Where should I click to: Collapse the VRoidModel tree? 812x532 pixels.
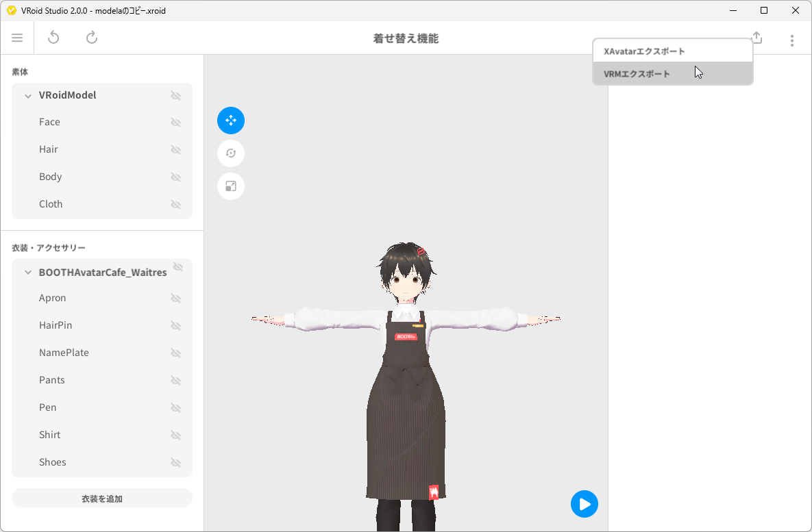28,96
